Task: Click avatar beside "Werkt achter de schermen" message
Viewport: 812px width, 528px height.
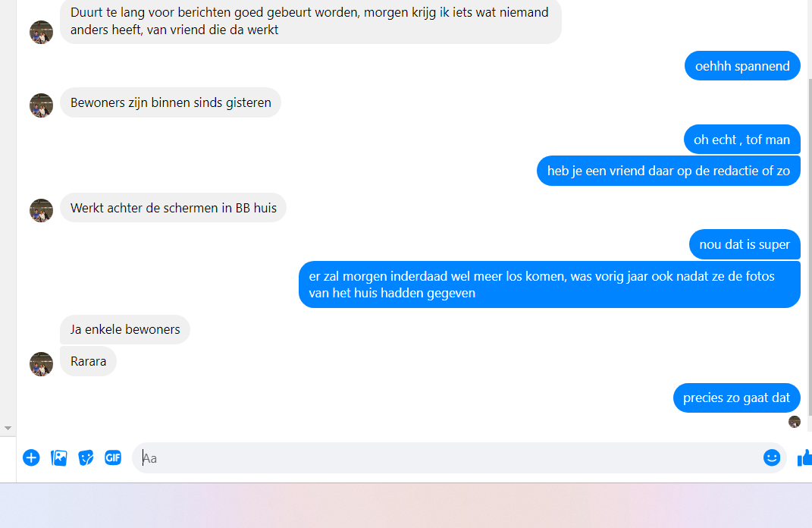Action: tap(42, 211)
